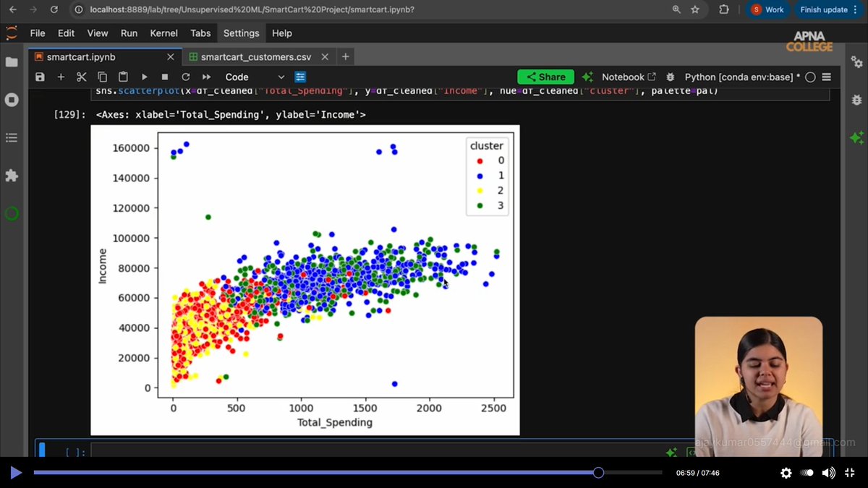The image size is (868, 488).
Task: Switch to smartcart.ipynb tab
Action: [81, 56]
